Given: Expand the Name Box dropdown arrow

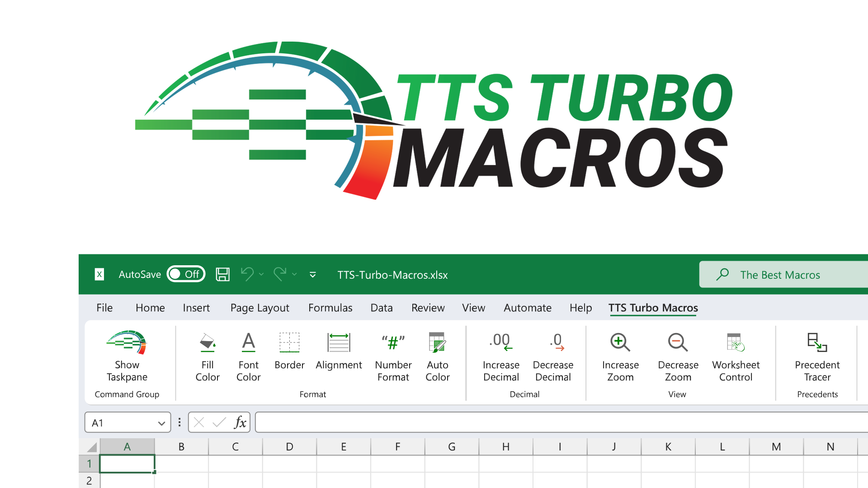Looking at the screenshot, I should 161,423.
